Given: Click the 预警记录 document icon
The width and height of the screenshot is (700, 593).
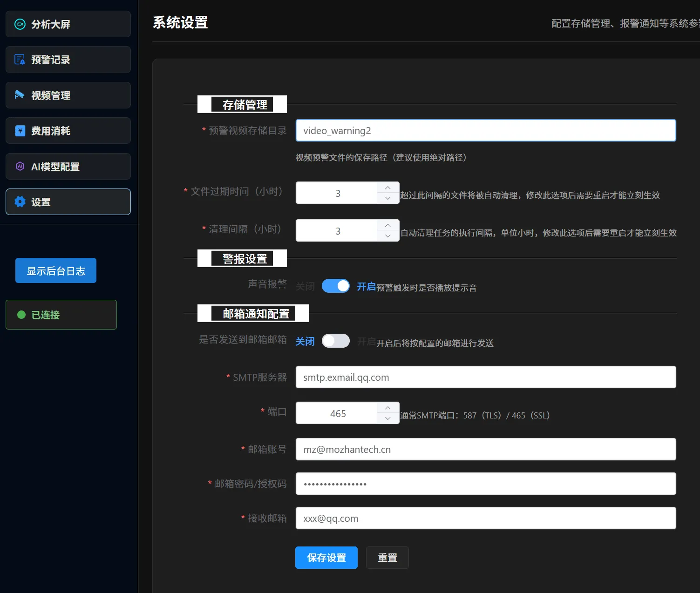Looking at the screenshot, I should tap(20, 60).
